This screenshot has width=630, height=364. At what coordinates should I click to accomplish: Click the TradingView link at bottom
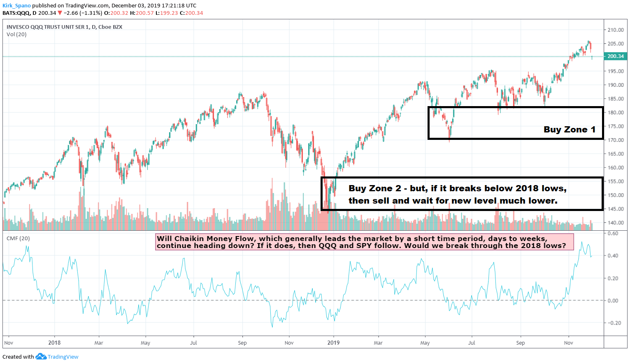(63, 357)
